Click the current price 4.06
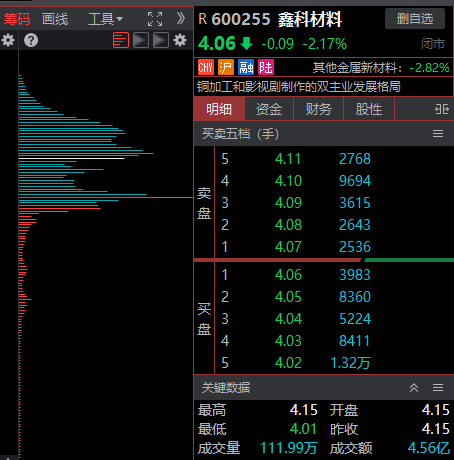Screen dimensions: 454x460 click(x=217, y=44)
